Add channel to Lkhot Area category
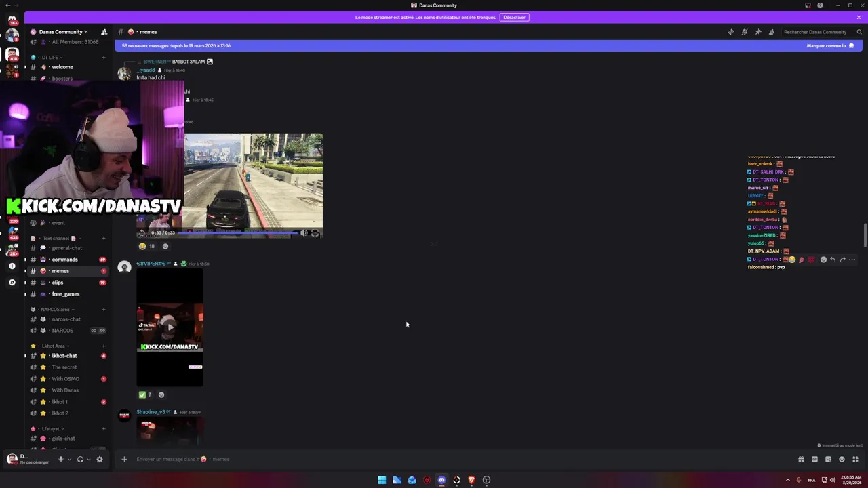The height and width of the screenshot is (488, 868). coord(104,346)
